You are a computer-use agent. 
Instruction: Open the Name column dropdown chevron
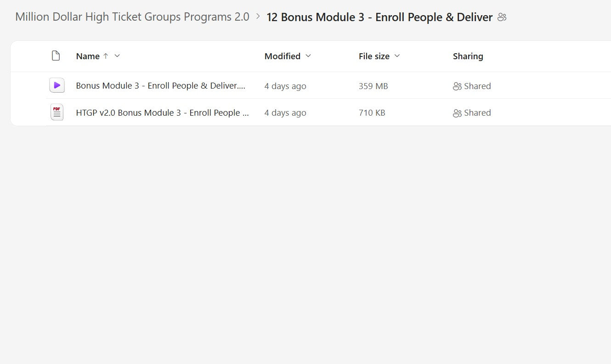(x=117, y=56)
